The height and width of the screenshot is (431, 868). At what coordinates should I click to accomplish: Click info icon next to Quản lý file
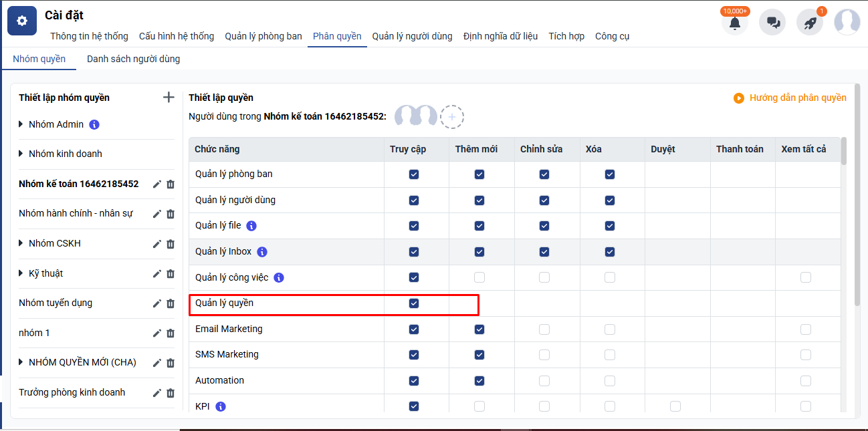[x=252, y=226]
